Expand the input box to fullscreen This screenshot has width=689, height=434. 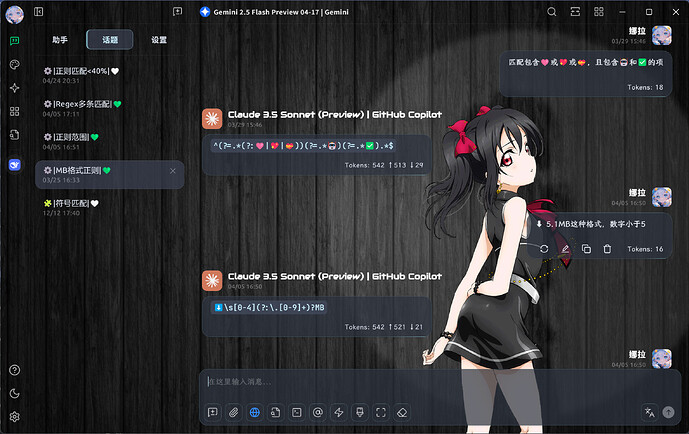point(381,412)
